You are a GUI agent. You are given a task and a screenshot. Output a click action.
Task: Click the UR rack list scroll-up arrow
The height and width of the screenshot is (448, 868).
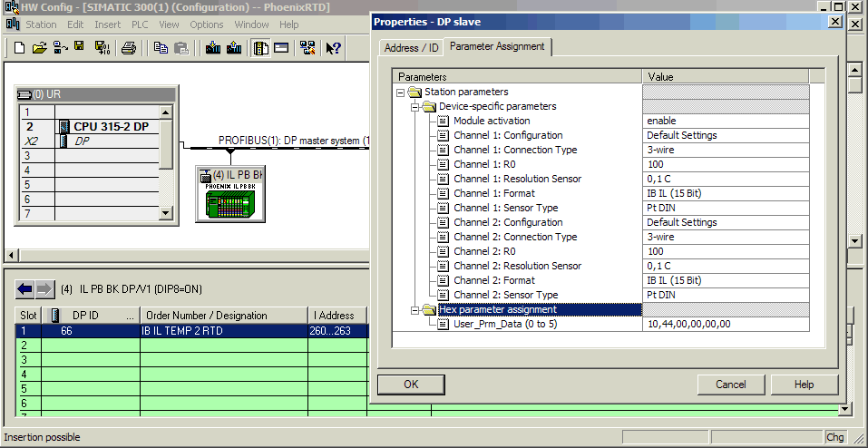167,112
